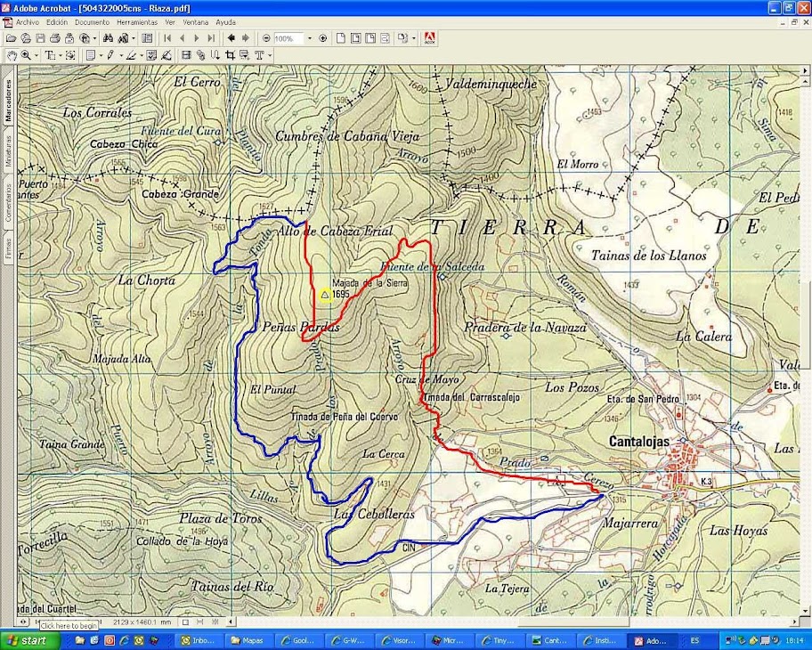The height and width of the screenshot is (650, 812).
Task: Click the zoom percentage field showing 100%
Action: [x=288, y=38]
